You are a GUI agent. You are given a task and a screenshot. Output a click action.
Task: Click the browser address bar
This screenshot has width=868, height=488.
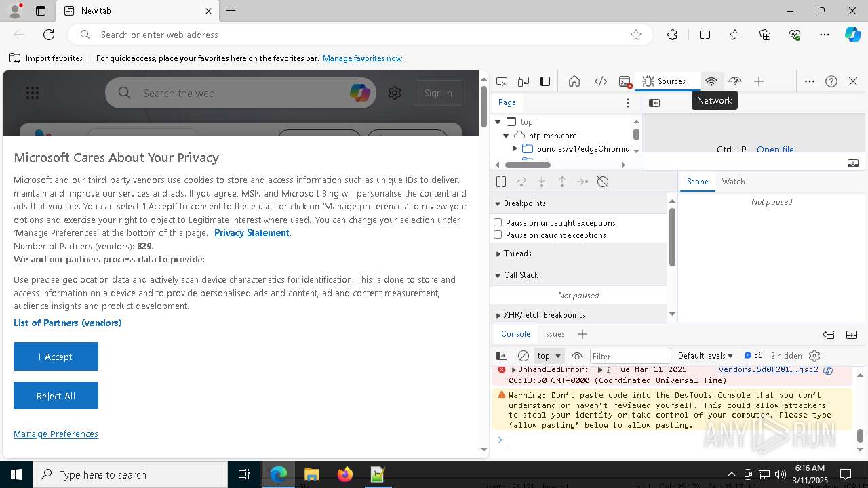click(x=359, y=35)
